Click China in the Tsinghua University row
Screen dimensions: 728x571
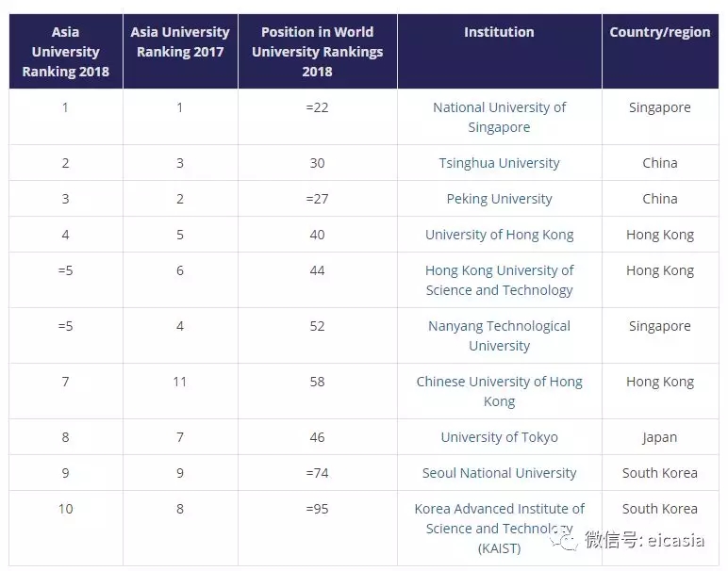pos(660,163)
